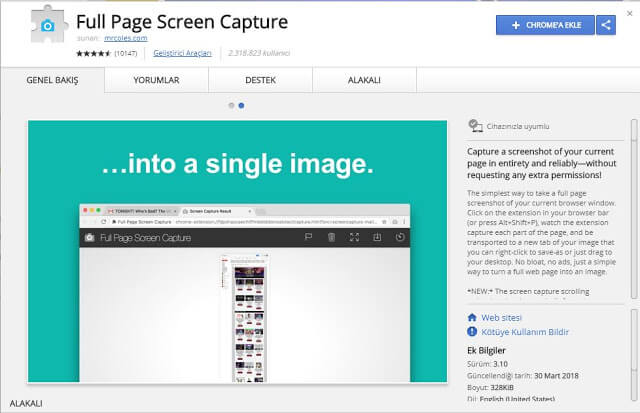Select the GENEL BAKIŞ tab
The image size is (640, 413).
pos(52,80)
